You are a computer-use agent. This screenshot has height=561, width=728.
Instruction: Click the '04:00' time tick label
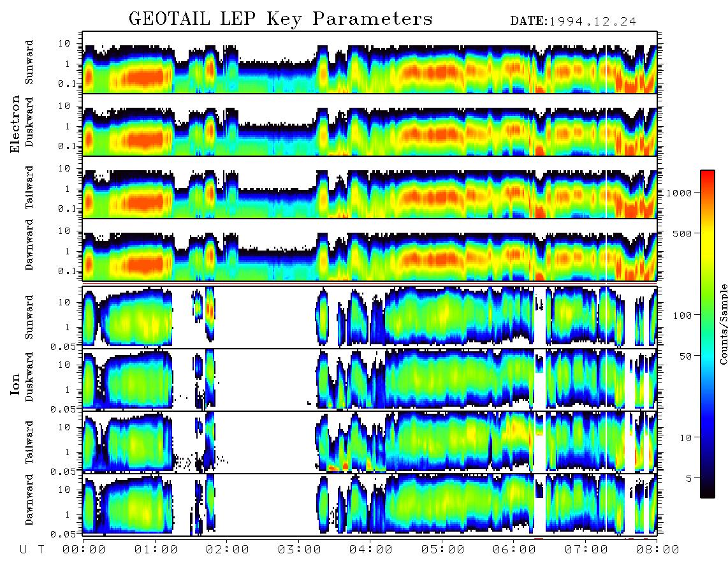pyautogui.click(x=371, y=550)
